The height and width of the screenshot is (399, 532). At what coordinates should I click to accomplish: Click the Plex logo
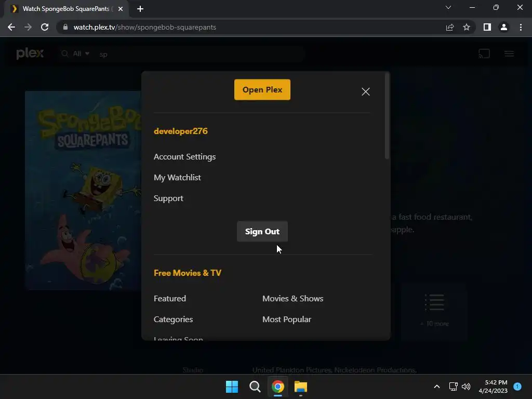coord(30,54)
